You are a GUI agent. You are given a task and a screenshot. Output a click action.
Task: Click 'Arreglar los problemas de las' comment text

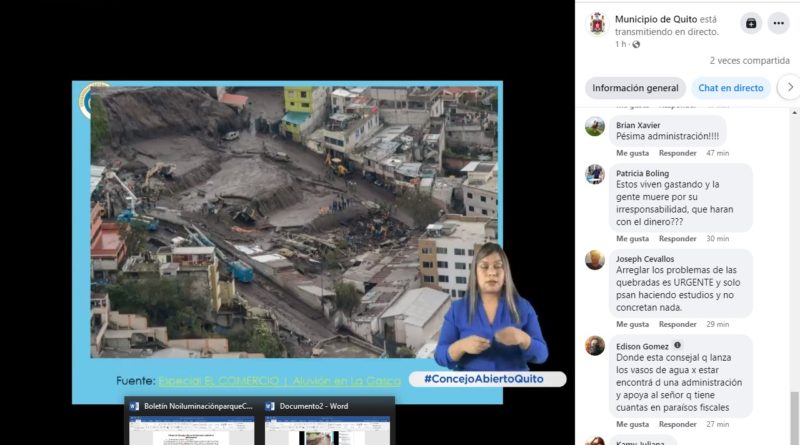click(x=676, y=270)
